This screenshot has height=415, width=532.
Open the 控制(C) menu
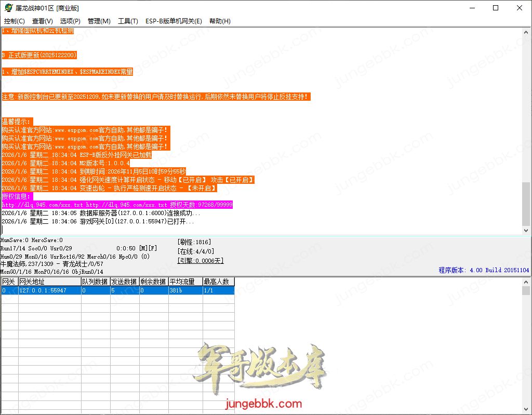click(x=15, y=21)
